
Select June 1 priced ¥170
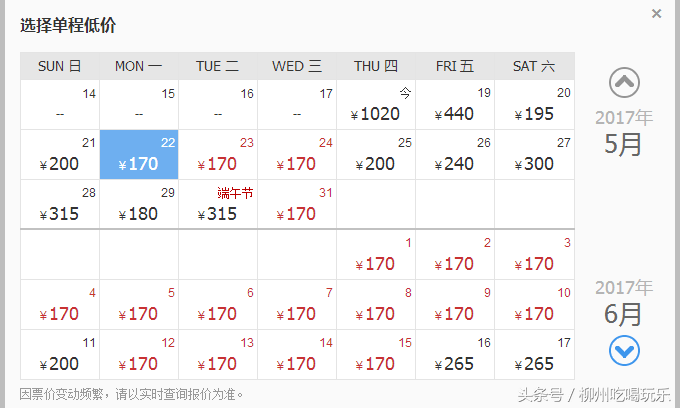pos(376,255)
